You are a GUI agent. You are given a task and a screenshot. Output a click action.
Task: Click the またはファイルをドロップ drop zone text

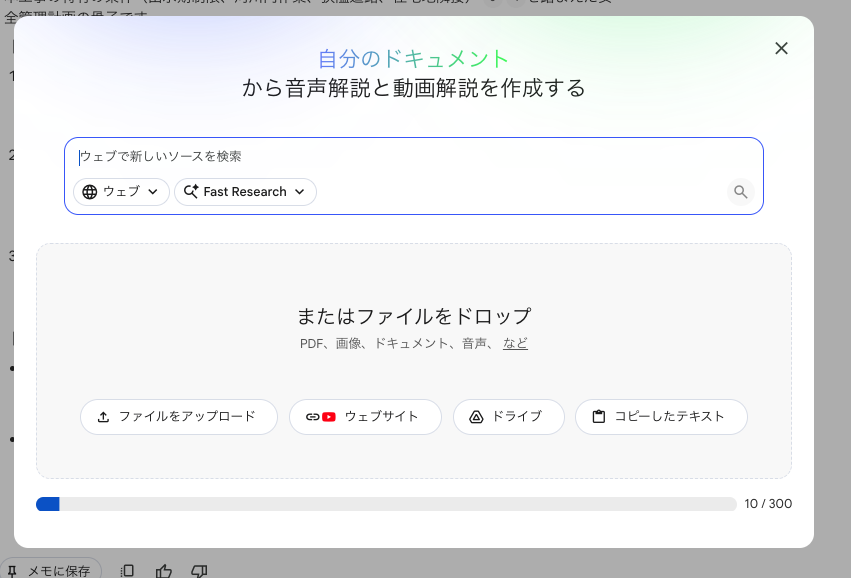point(414,316)
